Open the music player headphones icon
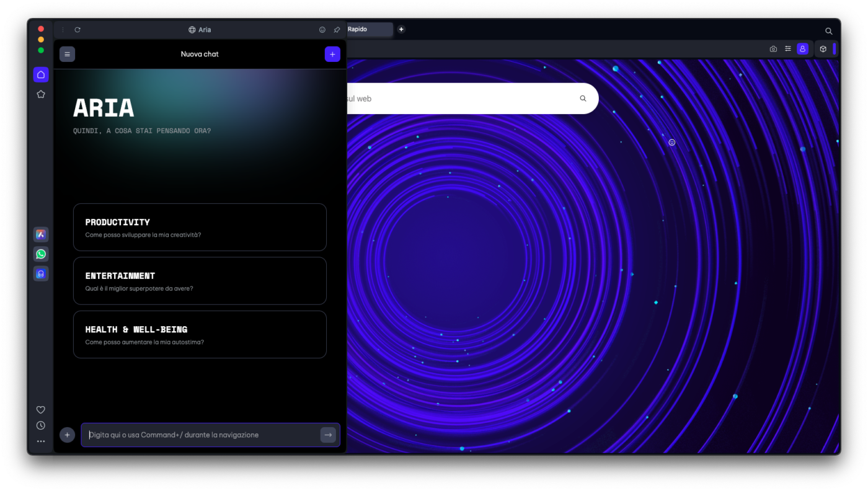 pyautogui.click(x=41, y=273)
